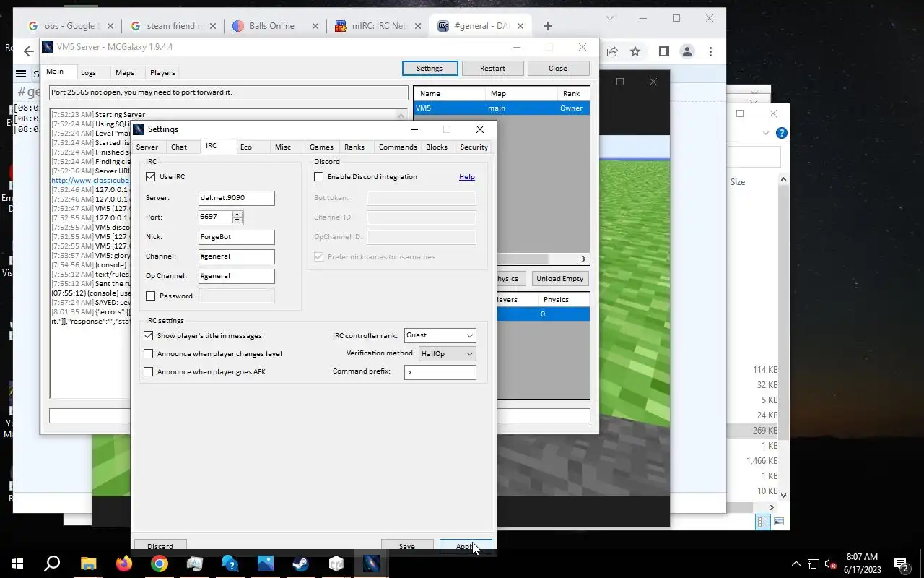The width and height of the screenshot is (924, 578).
Task: Open the Photos app in taskbar
Action: click(265, 564)
